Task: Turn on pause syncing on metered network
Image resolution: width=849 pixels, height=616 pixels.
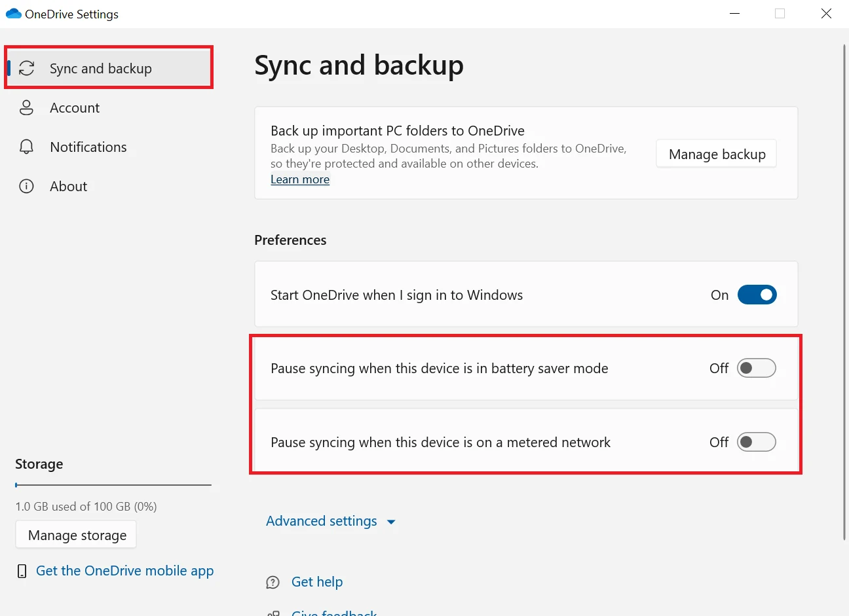Action: (x=757, y=443)
